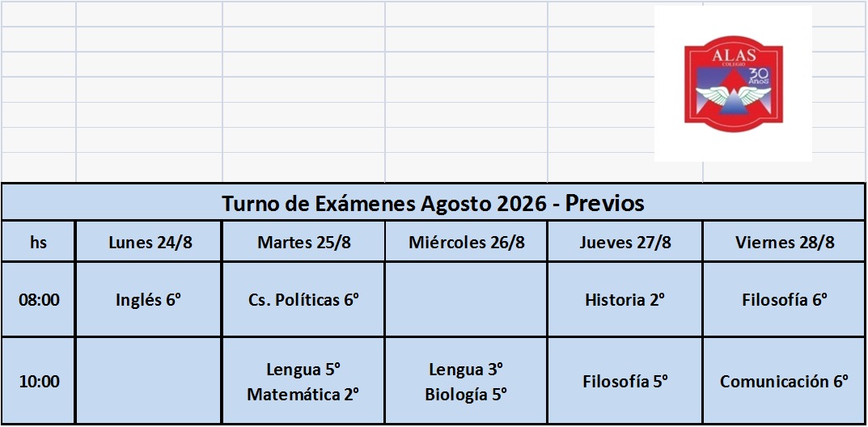Image resolution: width=868 pixels, height=427 pixels.
Task: Select the Lengua 3° Biología 5° cell
Action: pos(466,381)
